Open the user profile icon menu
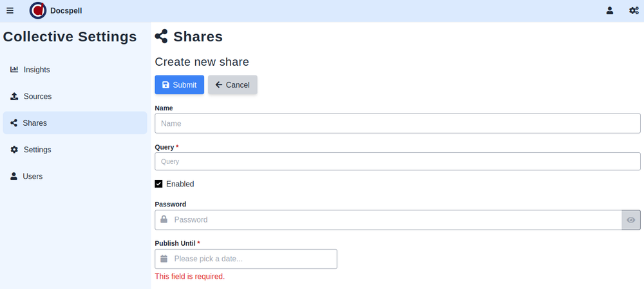Screen dimensions: 644x289 coord(609,10)
